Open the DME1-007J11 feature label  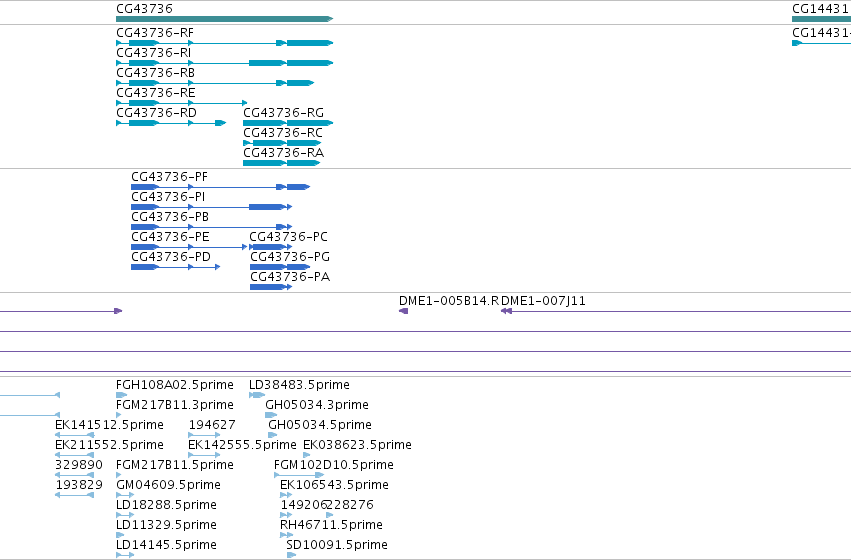(x=543, y=302)
